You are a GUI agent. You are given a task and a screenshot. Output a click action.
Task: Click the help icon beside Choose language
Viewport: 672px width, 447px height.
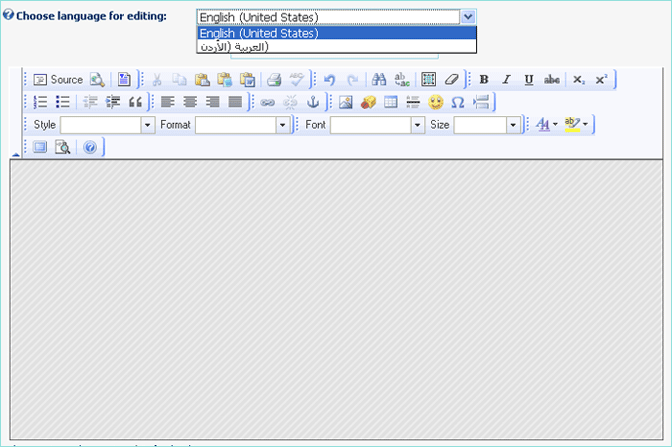pos(8,15)
